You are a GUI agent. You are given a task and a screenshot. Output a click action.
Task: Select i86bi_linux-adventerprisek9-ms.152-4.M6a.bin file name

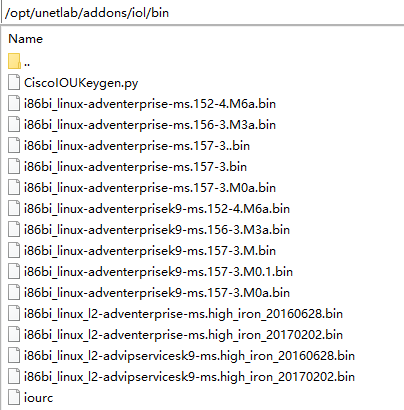point(157,209)
